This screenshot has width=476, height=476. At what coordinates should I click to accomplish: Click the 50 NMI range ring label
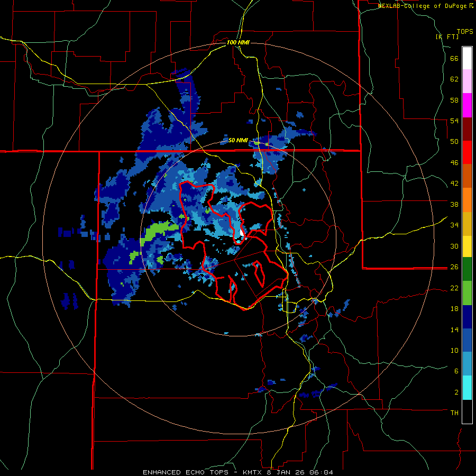238,141
